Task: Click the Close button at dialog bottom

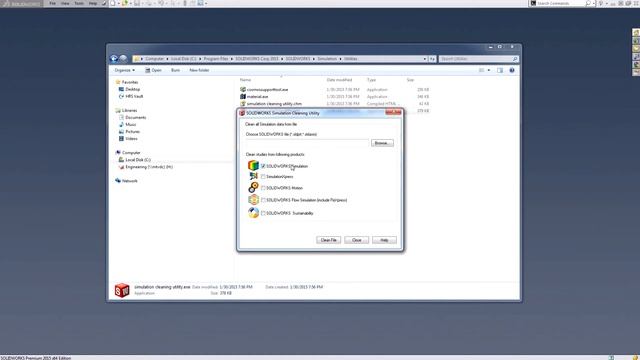Action: tap(356, 240)
